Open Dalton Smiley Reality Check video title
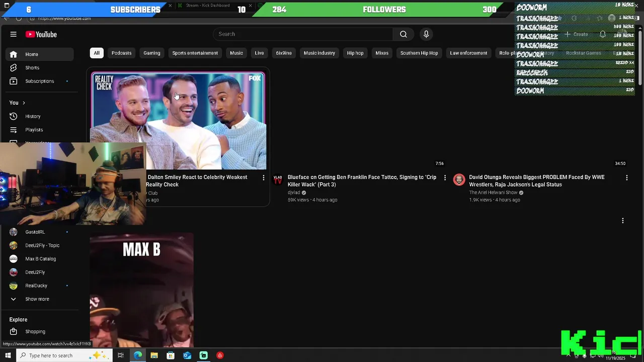The width and height of the screenshot is (644, 362). 197,181
